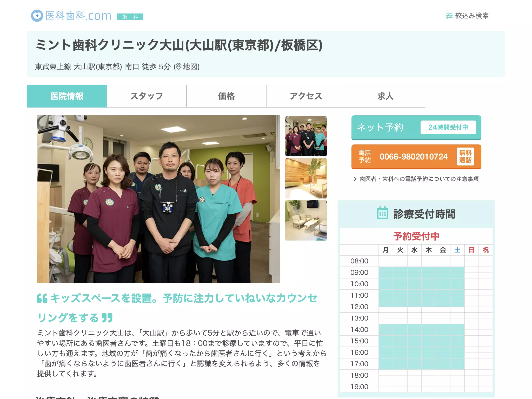View the large staff group photo
Image resolution: width=532 pixels, height=399 pixels.
(158, 199)
